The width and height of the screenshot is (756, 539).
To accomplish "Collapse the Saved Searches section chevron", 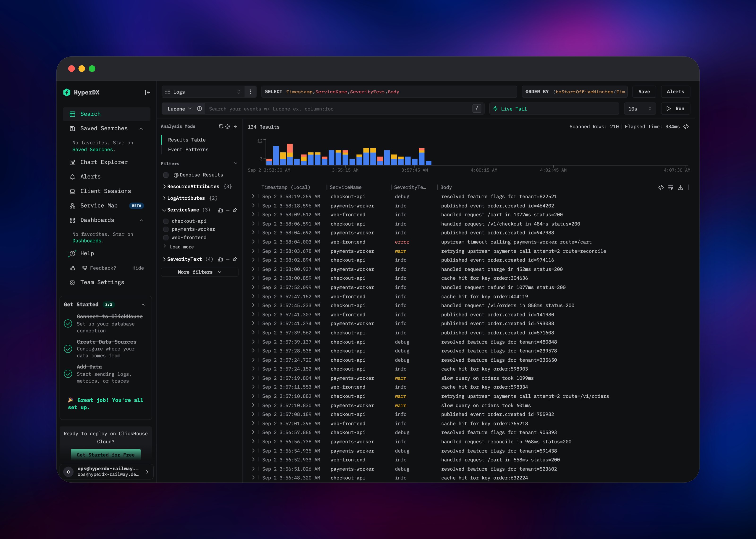I will (141, 128).
